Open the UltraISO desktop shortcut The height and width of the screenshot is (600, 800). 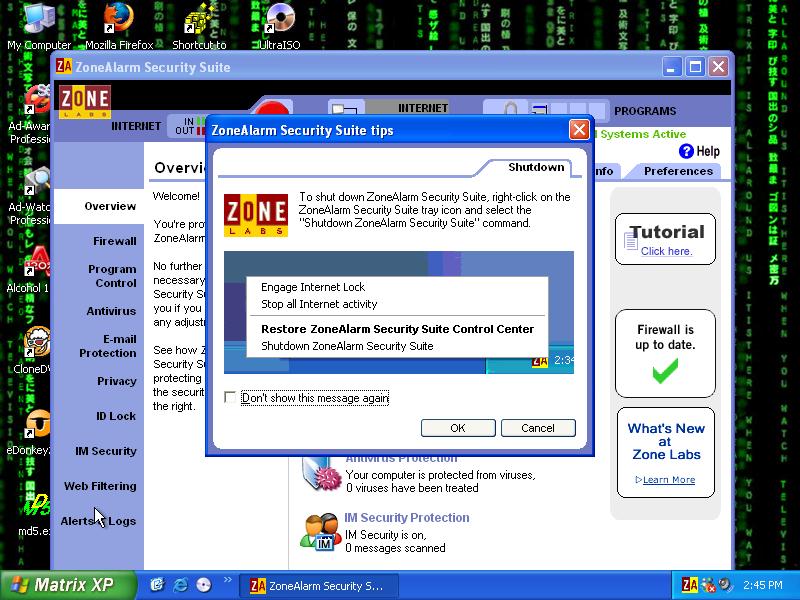click(279, 26)
